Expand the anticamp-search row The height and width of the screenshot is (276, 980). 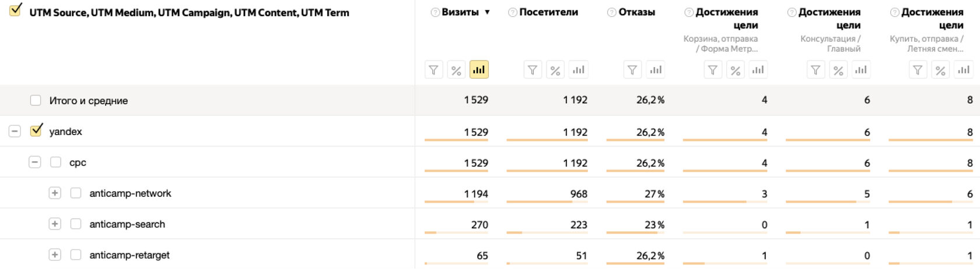click(x=55, y=224)
